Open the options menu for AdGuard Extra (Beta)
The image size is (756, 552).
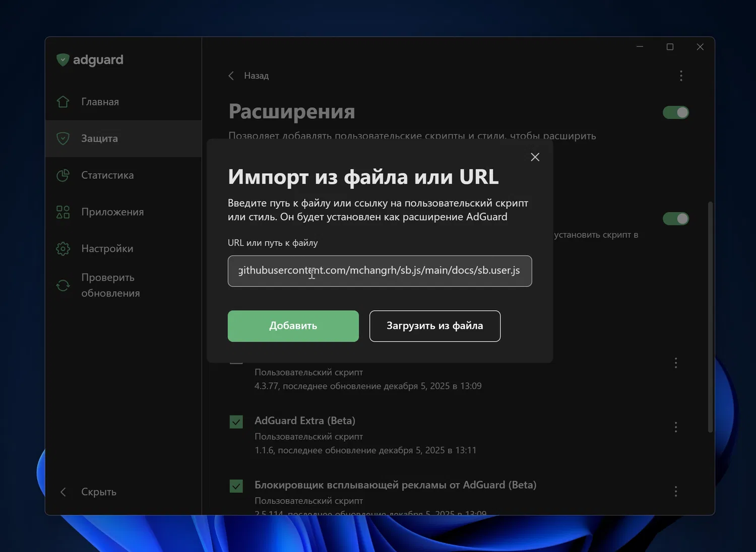click(676, 428)
